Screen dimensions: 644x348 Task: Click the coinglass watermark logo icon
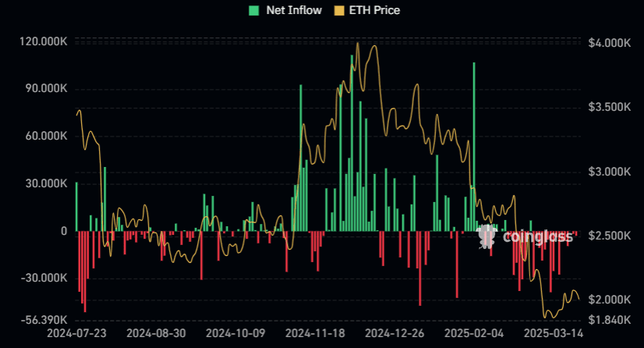487,236
